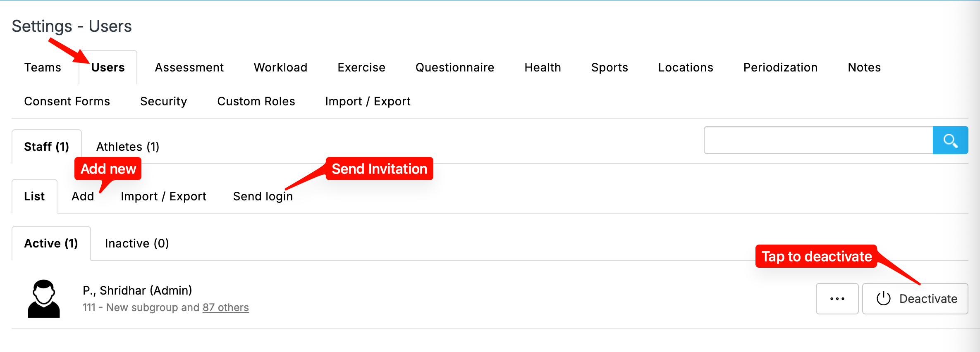The image size is (980, 352).
Task: Click the Deactivate power button
Action: (915, 299)
